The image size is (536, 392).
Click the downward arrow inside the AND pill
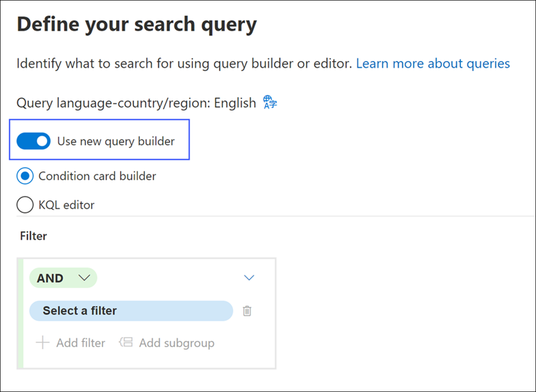coord(84,277)
